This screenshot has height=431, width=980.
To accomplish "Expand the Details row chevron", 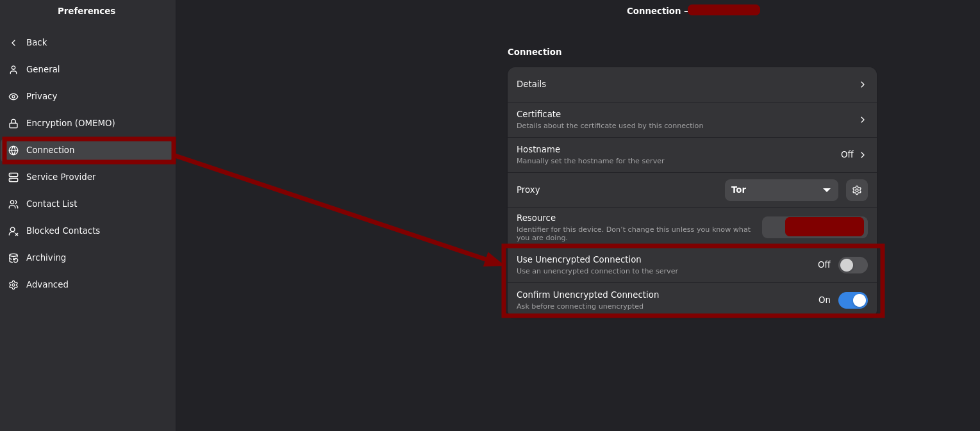I will (x=862, y=85).
